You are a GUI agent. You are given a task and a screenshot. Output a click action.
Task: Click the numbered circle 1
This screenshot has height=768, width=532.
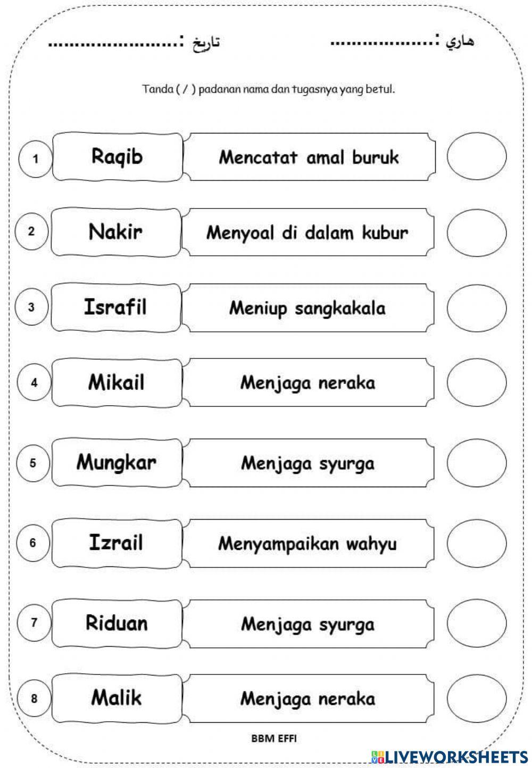[x=35, y=158]
